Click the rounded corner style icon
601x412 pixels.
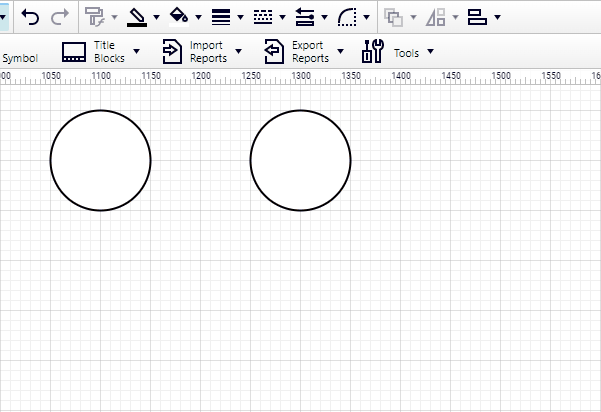click(348, 17)
